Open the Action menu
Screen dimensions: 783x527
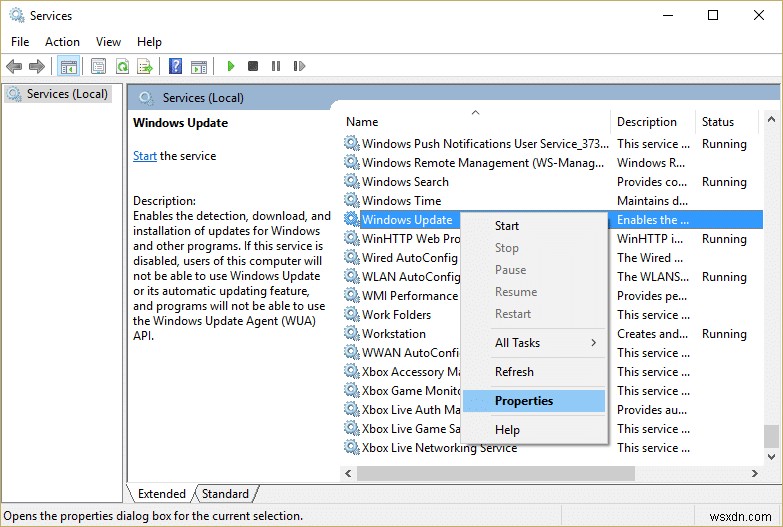[62, 42]
